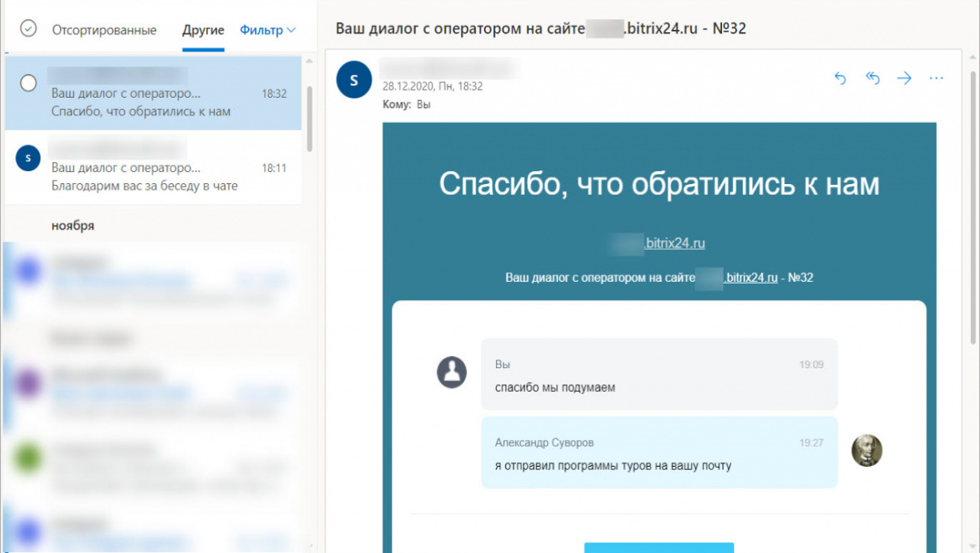
Task: Click the Forward arrow icon
Action: click(904, 78)
